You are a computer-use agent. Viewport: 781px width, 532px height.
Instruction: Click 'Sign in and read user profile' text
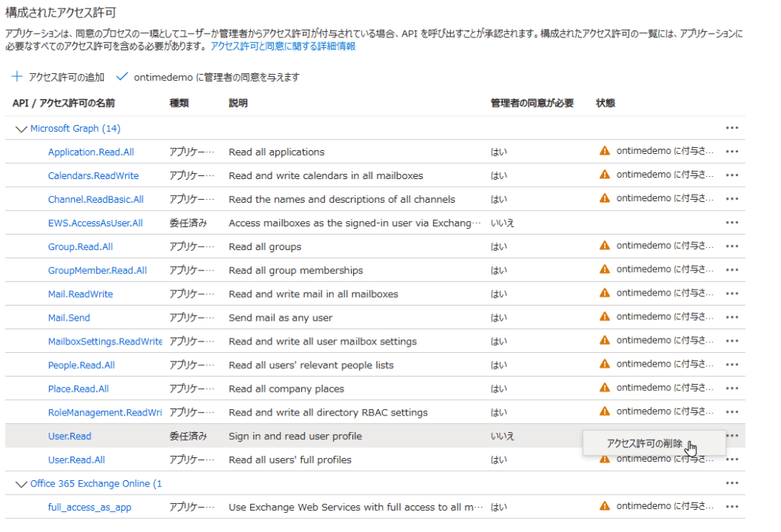(x=295, y=437)
